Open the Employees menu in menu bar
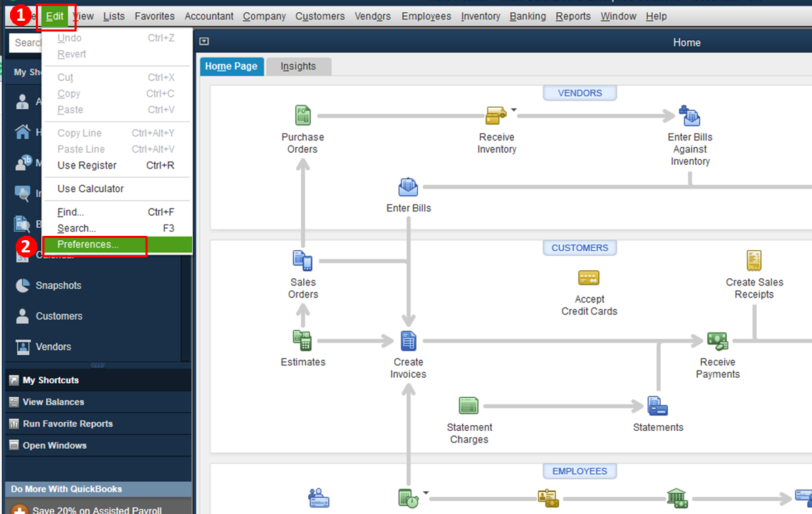812x514 pixels. click(x=426, y=16)
